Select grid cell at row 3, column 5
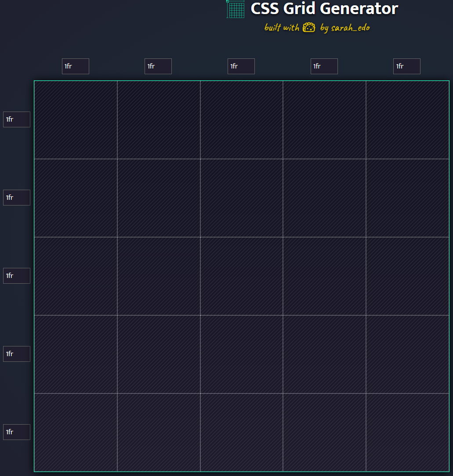 [x=407, y=276]
